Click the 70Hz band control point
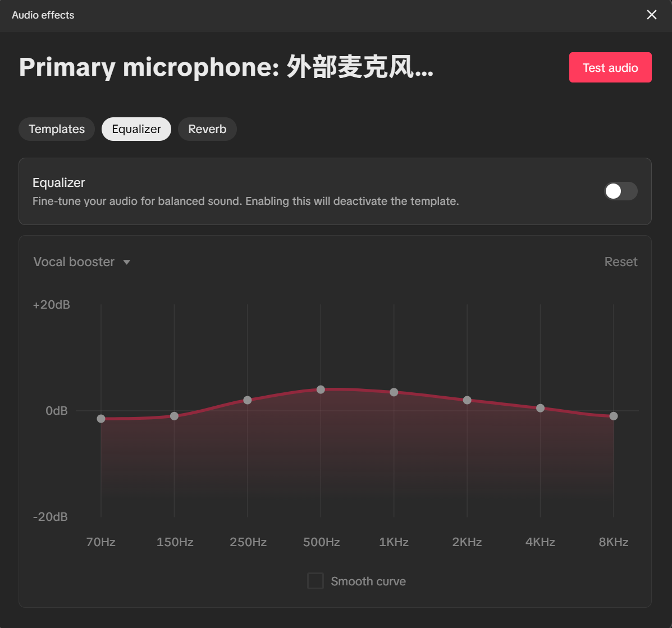Image resolution: width=672 pixels, height=628 pixels. [x=101, y=419]
